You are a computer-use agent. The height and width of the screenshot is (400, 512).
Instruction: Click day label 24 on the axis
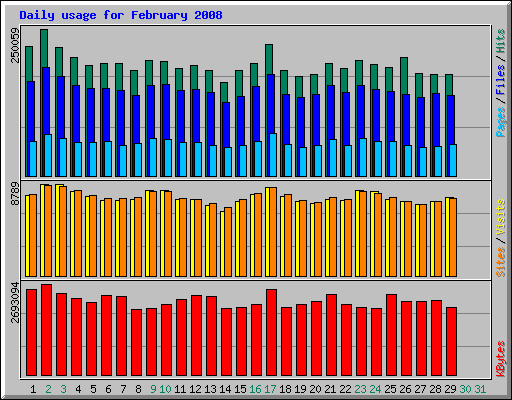pos(375,389)
